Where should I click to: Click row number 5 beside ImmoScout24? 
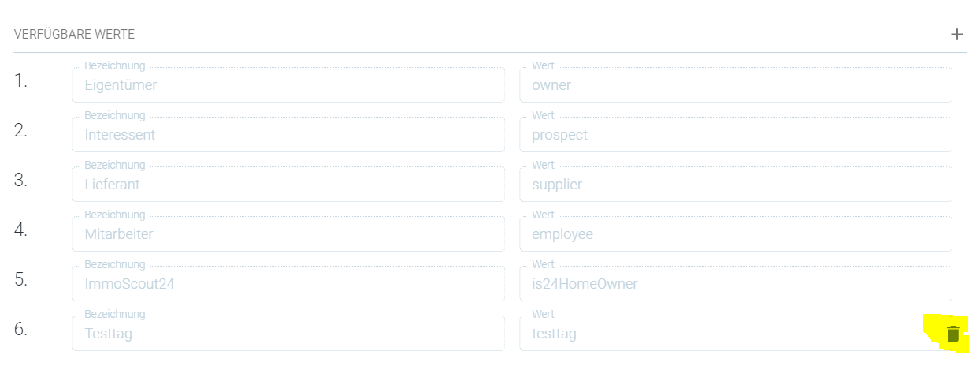point(20,279)
